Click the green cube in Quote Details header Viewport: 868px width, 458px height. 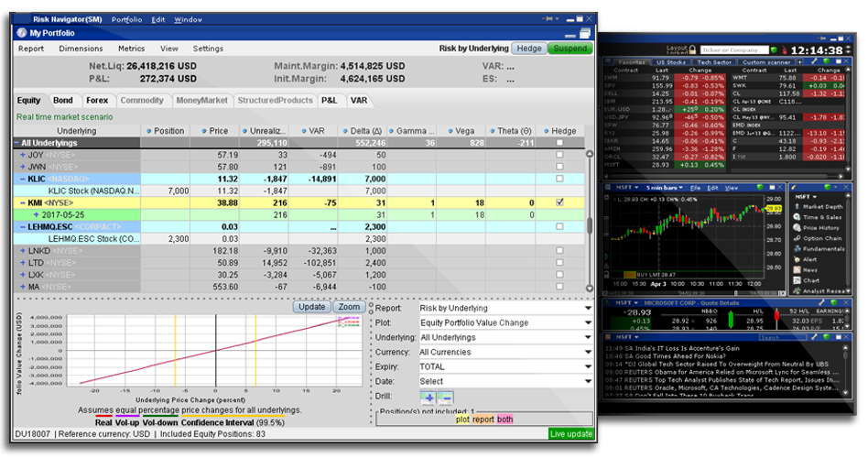click(834, 303)
